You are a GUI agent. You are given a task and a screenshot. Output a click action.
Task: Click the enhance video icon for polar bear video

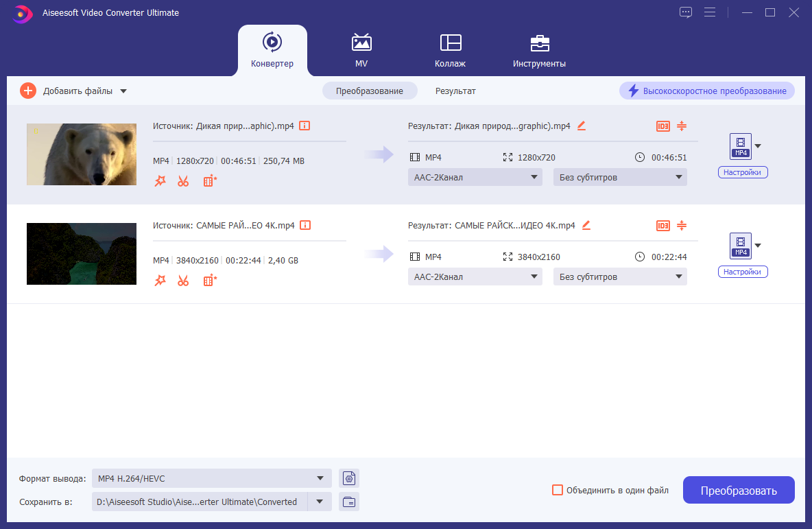tap(210, 181)
